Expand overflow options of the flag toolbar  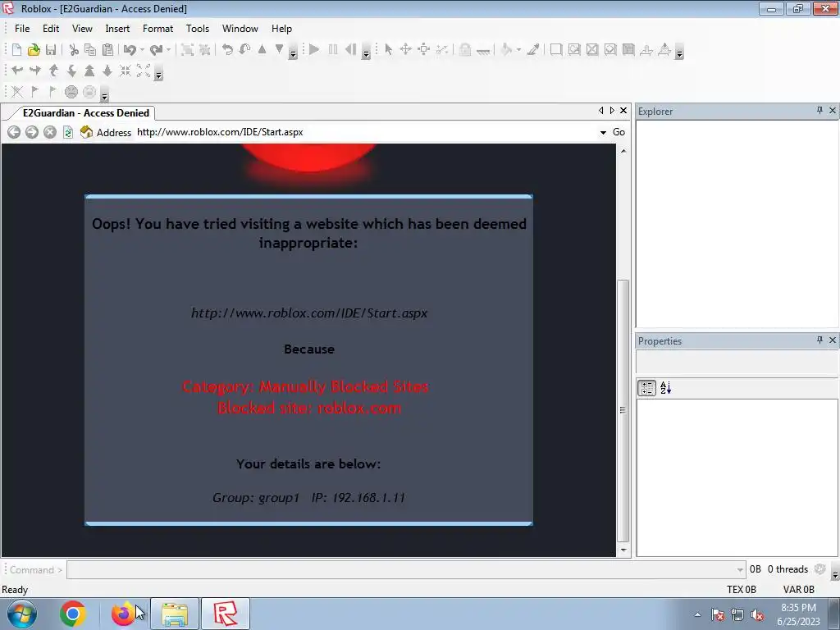click(x=105, y=97)
